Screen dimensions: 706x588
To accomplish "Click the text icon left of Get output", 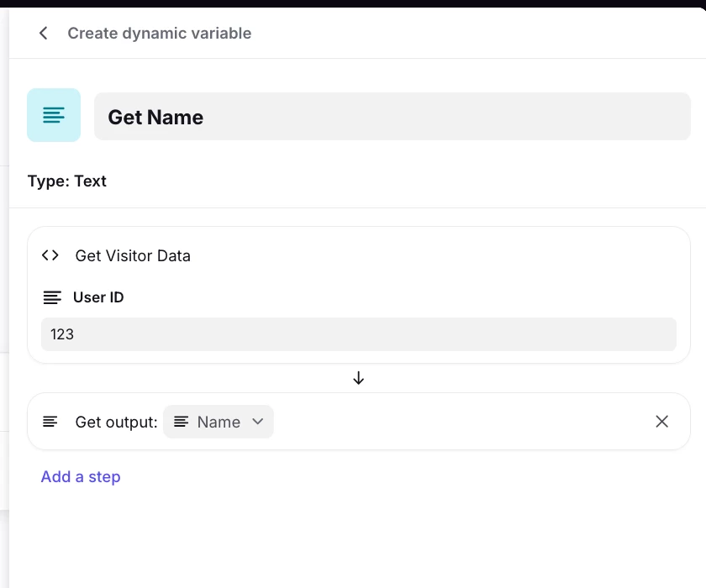I will [50, 422].
